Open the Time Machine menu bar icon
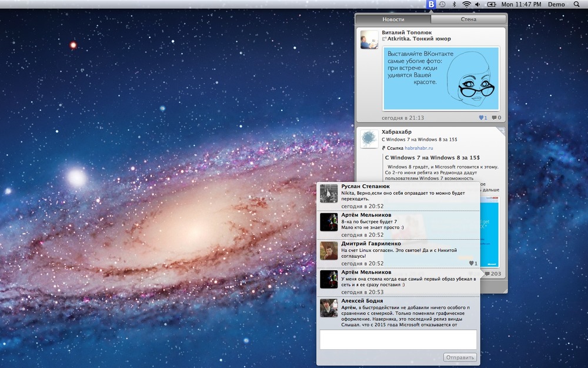588x368 pixels. click(443, 5)
